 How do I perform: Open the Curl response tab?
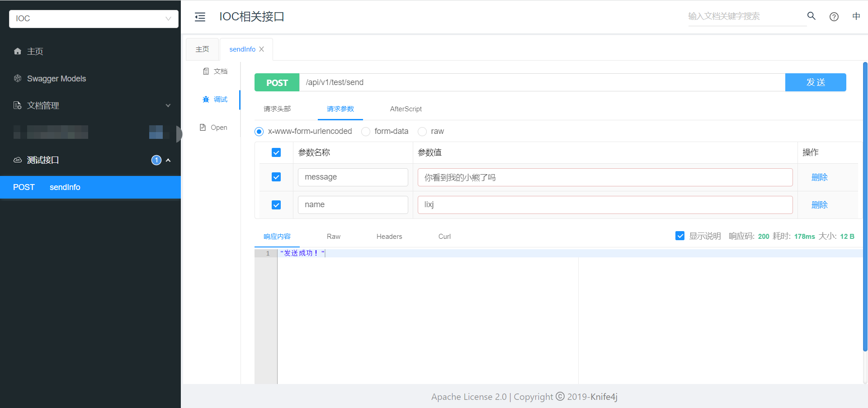444,237
